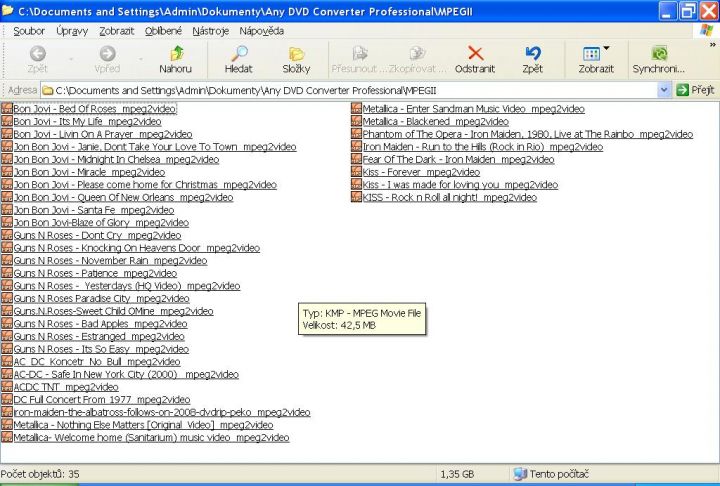Viewport: 720px width, 486px height.
Task: Click the greyed Zpět back arrow
Action: click(38, 54)
